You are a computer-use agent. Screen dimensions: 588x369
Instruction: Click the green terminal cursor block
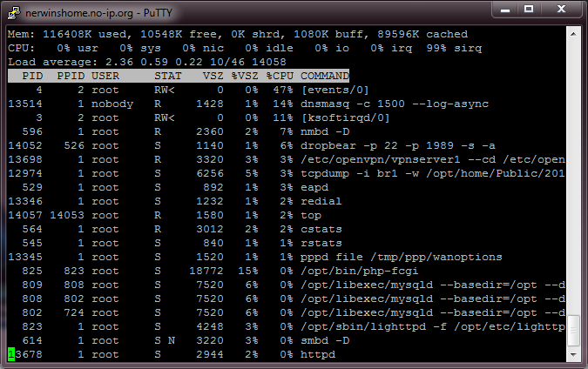pyautogui.click(x=11, y=354)
